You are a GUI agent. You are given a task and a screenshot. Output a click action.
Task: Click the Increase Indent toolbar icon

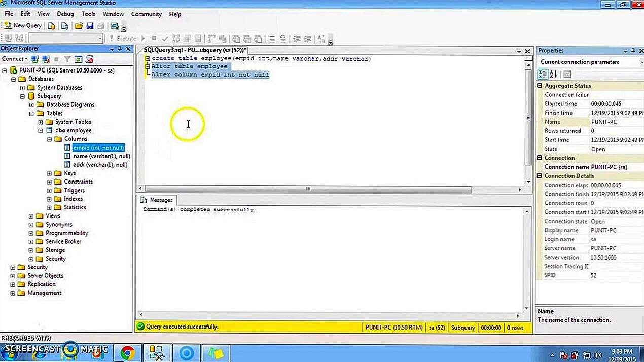(308, 38)
